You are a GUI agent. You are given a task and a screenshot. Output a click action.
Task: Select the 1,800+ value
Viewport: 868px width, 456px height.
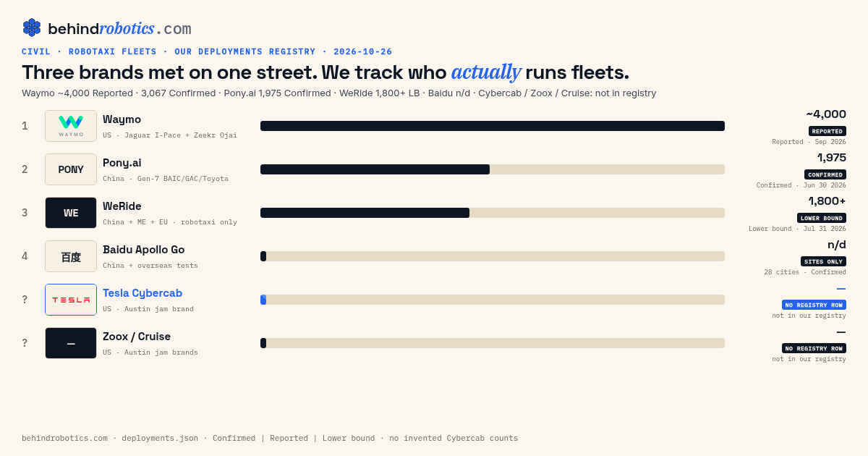point(827,201)
